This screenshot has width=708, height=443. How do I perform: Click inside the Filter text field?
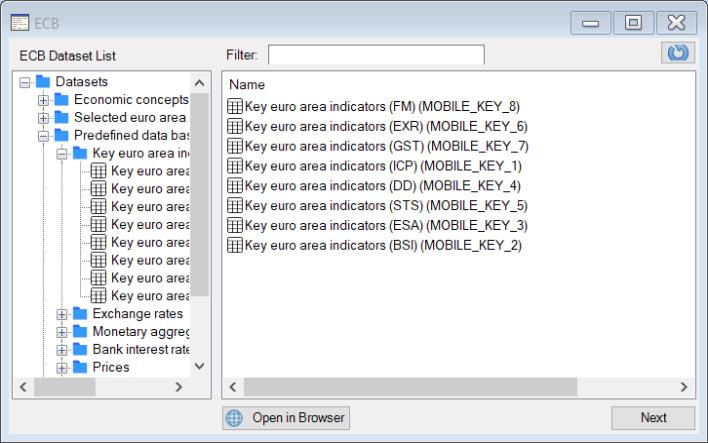click(x=375, y=54)
